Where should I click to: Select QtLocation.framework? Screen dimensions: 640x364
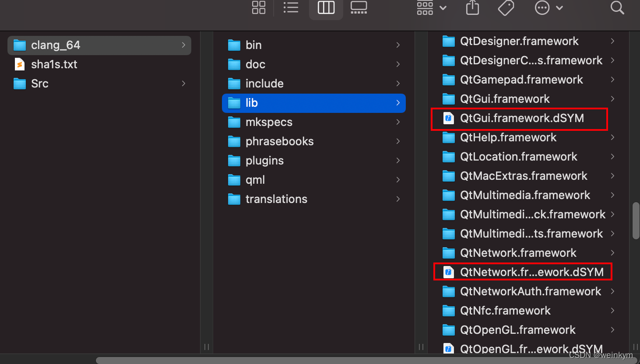[528, 157]
